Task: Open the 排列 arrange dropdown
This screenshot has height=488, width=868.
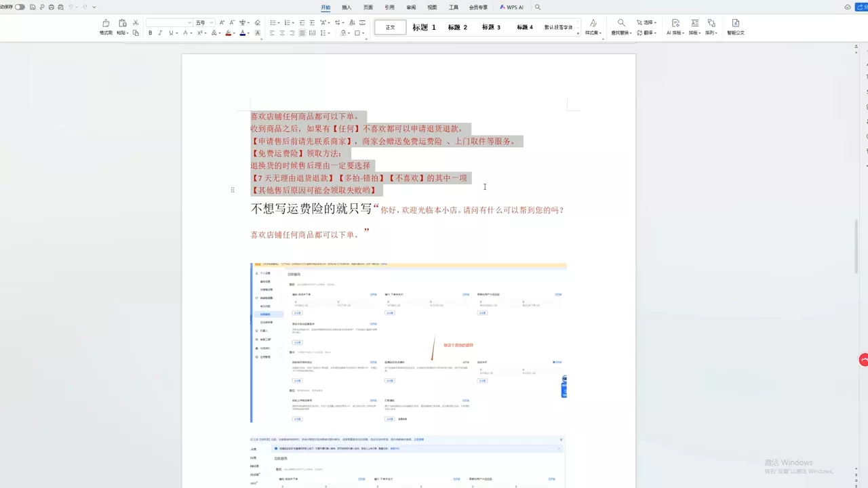Action: pyautogui.click(x=711, y=33)
